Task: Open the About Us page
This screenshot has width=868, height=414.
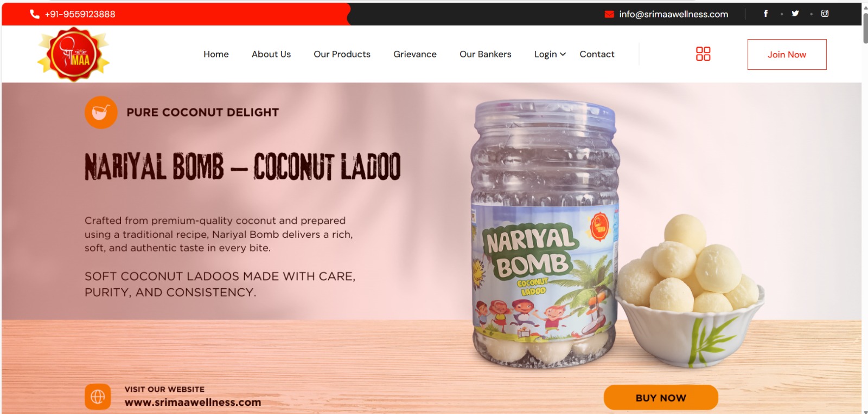Action: point(271,54)
